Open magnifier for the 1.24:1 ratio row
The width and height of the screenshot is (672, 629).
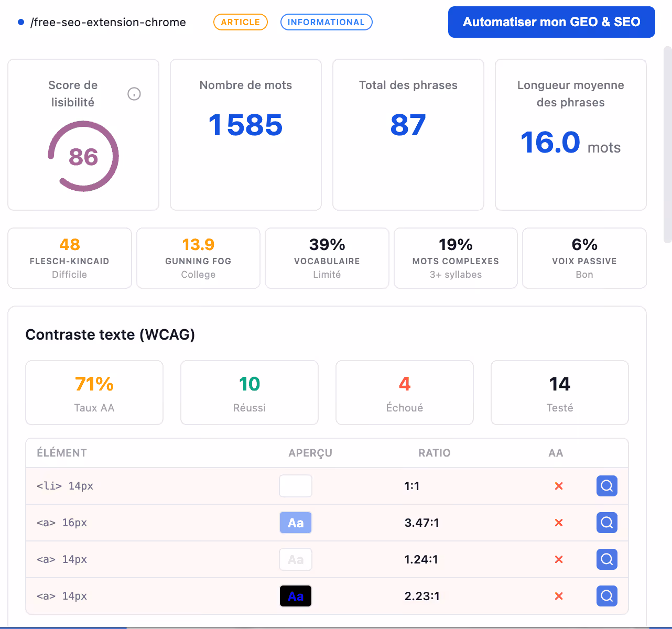coord(607,559)
